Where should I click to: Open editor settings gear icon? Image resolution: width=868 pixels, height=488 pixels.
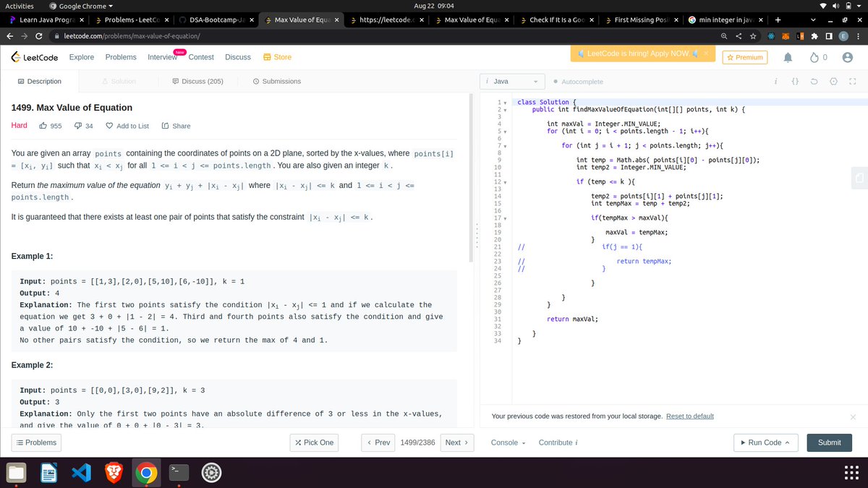(833, 81)
